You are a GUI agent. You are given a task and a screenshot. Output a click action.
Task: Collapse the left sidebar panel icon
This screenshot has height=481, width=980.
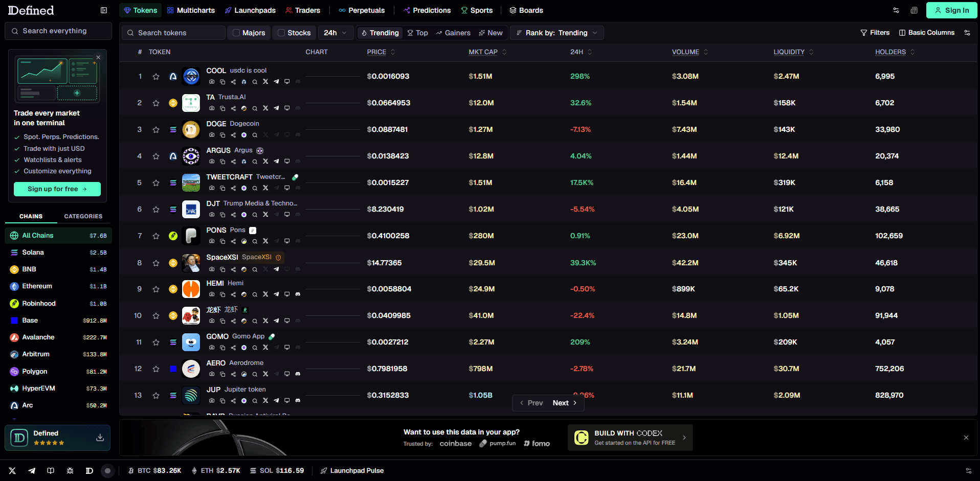click(x=104, y=10)
